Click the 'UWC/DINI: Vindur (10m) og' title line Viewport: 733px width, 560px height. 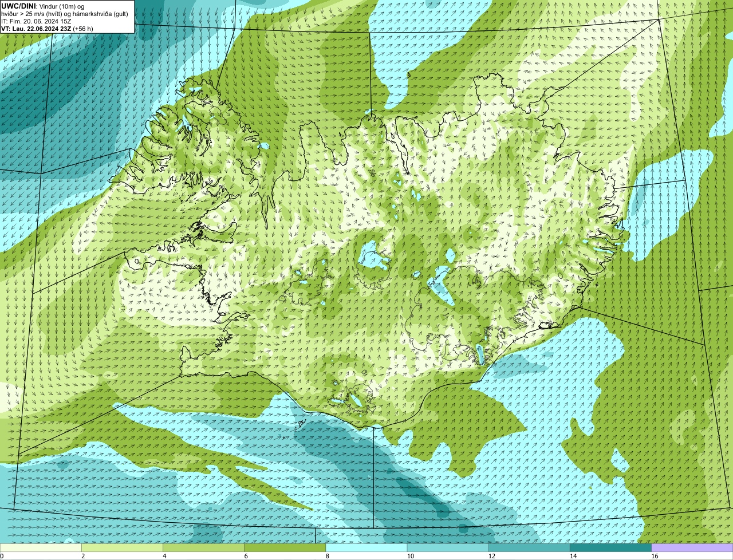coord(43,6)
